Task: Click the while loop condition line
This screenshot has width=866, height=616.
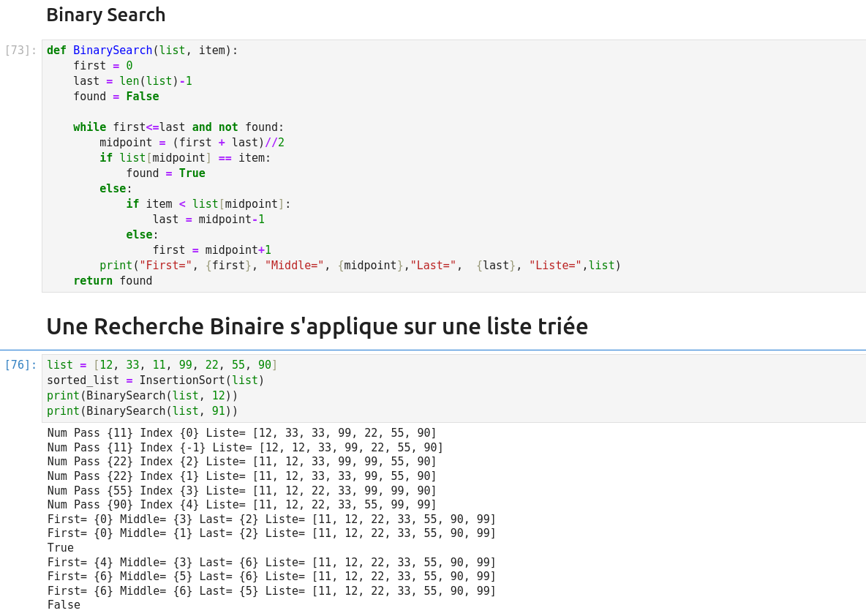Action: tap(178, 127)
